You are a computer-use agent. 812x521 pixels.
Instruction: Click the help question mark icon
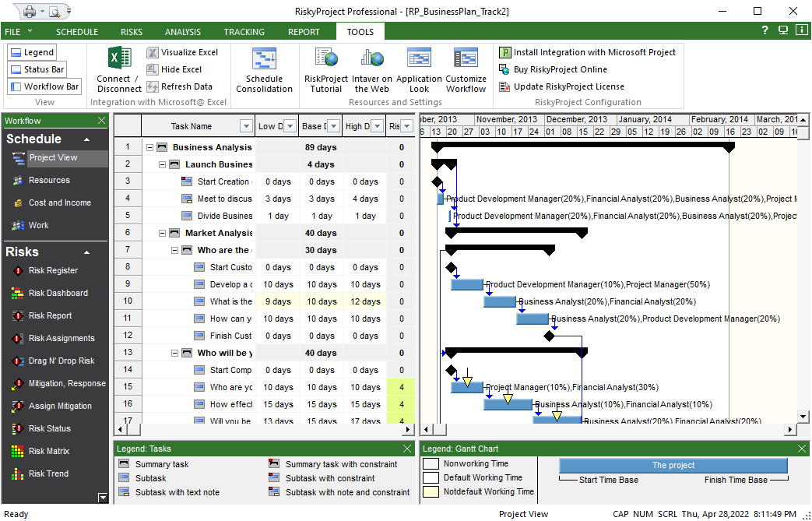tap(765, 30)
